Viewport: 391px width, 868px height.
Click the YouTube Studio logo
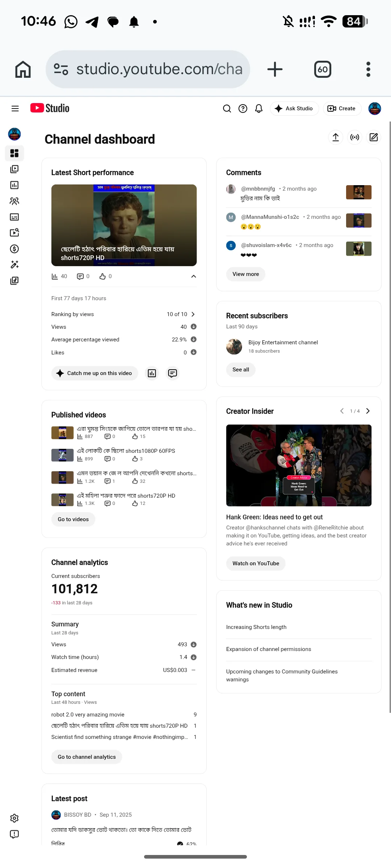point(50,108)
